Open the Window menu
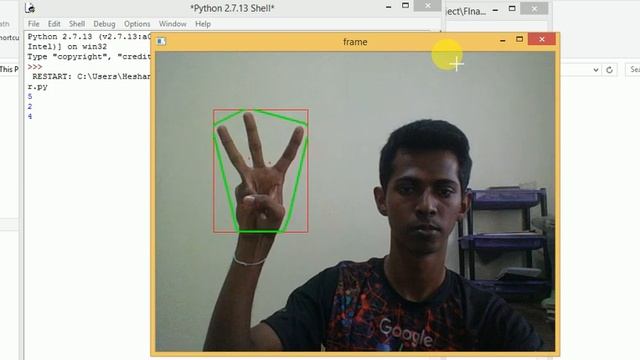The image size is (640, 360). point(172,24)
